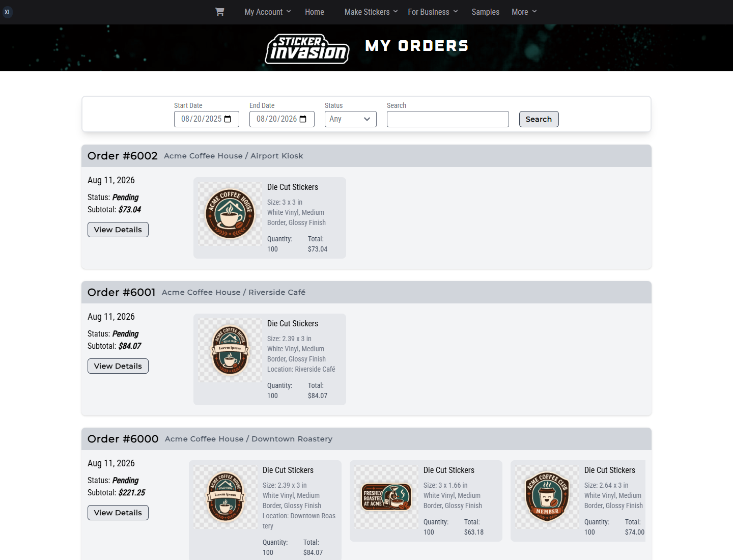This screenshot has height=560, width=733.
Task: Expand the More menu
Action: pyautogui.click(x=524, y=12)
